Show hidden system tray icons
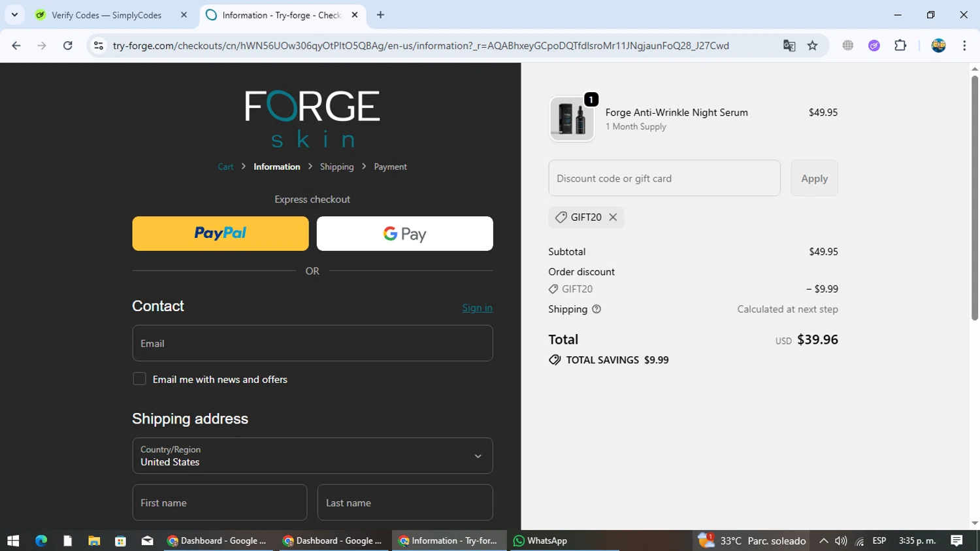Viewport: 980px width, 551px height. (x=824, y=541)
